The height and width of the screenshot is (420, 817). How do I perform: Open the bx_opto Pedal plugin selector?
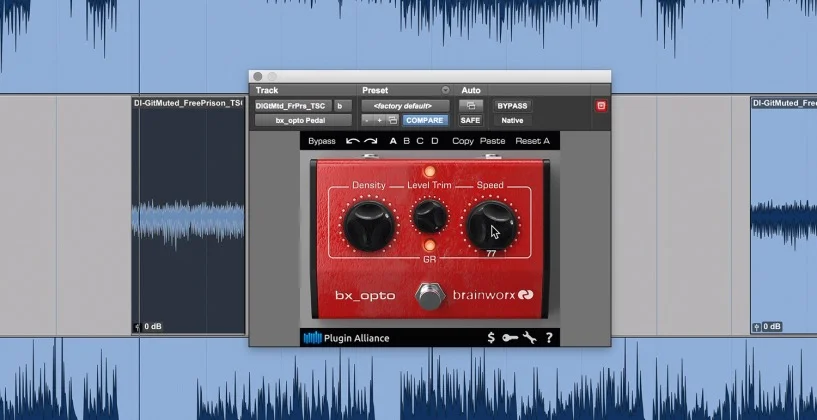tap(303, 120)
